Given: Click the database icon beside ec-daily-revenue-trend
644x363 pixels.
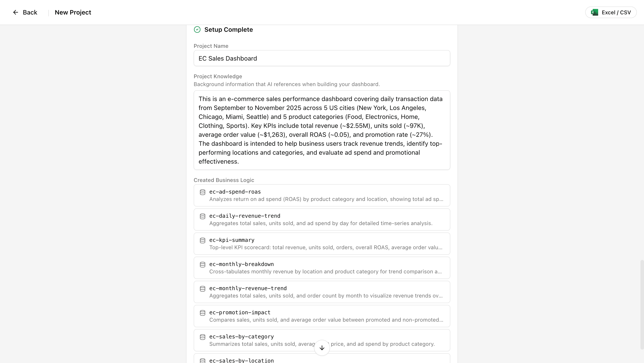Looking at the screenshot, I should click(x=203, y=216).
